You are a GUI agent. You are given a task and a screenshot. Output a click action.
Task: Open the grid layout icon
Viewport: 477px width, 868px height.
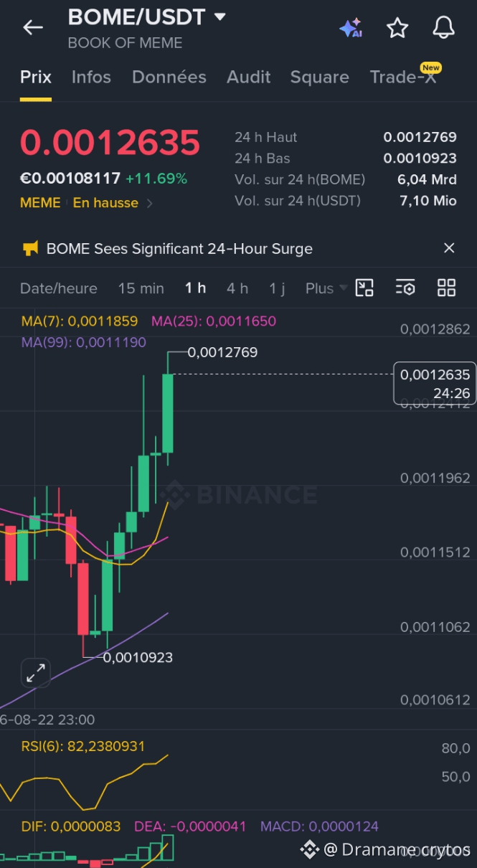point(446,288)
